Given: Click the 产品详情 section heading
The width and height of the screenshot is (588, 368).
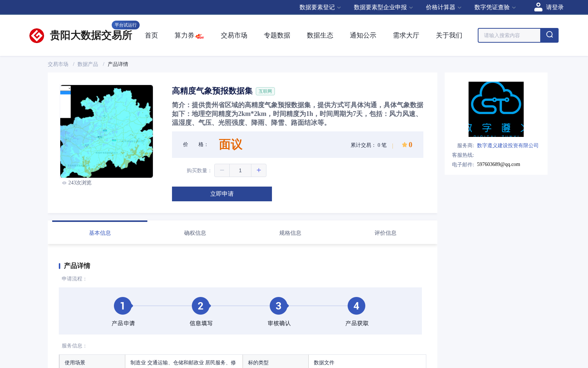Looking at the screenshot, I should click(x=77, y=266).
